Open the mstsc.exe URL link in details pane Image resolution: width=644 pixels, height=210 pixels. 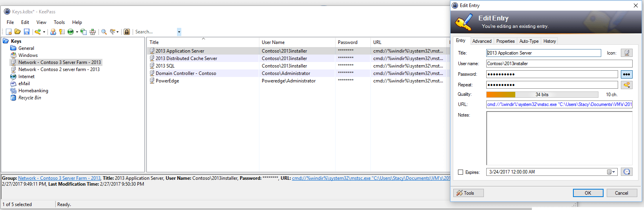pyautogui.click(x=371, y=178)
